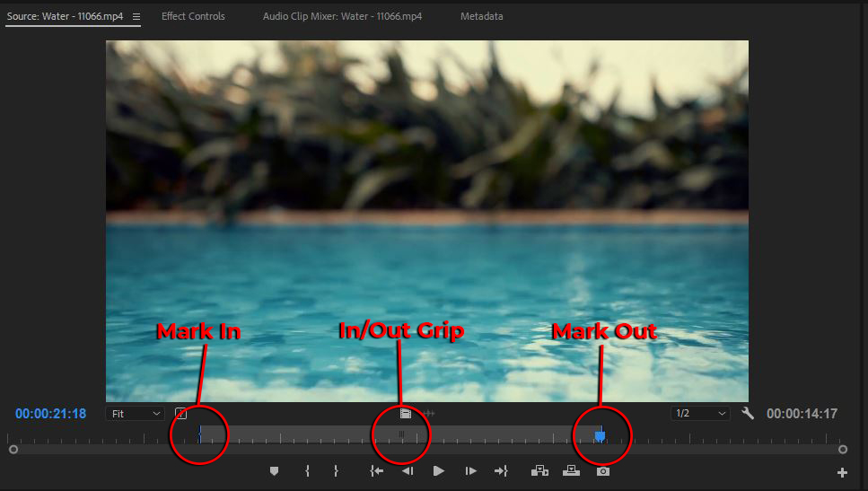Click the Overwrite edit button
The image size is (868, 491).
pos(571,471)
